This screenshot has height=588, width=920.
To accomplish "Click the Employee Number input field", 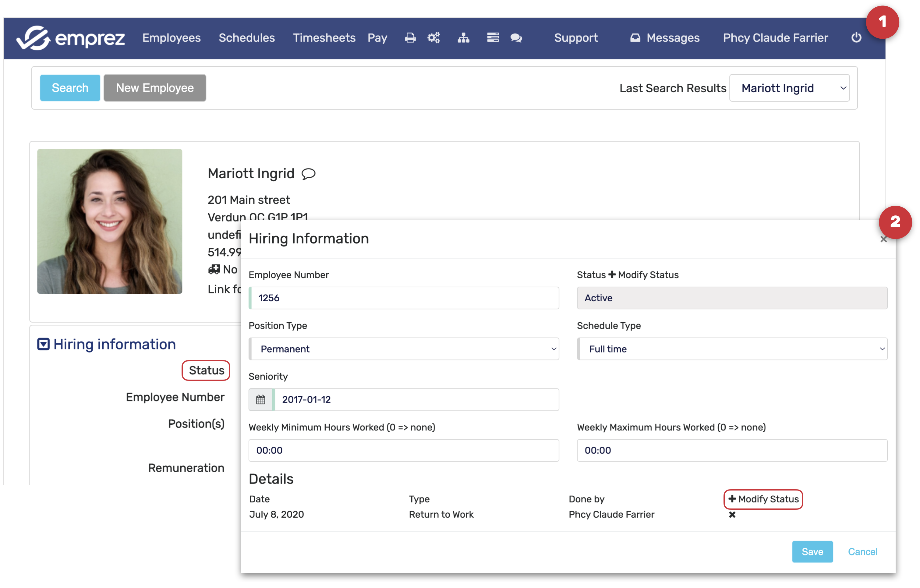I will tap(404, 298).
